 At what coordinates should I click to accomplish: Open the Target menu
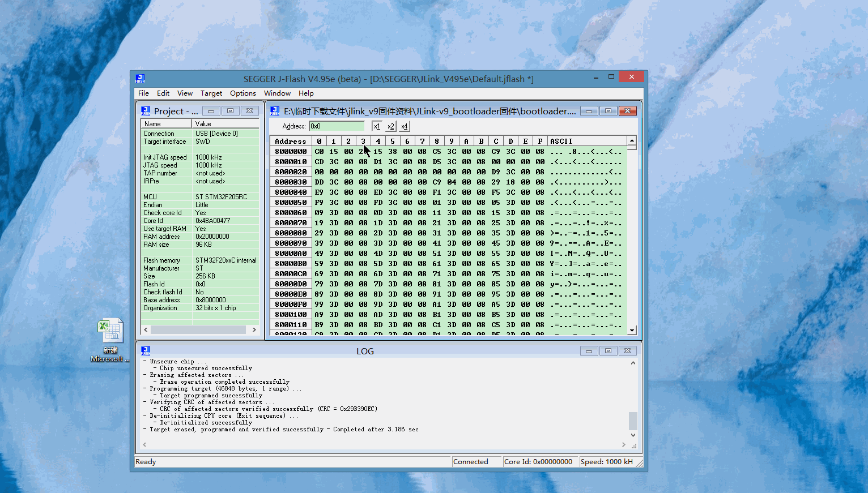pos(211,93)
